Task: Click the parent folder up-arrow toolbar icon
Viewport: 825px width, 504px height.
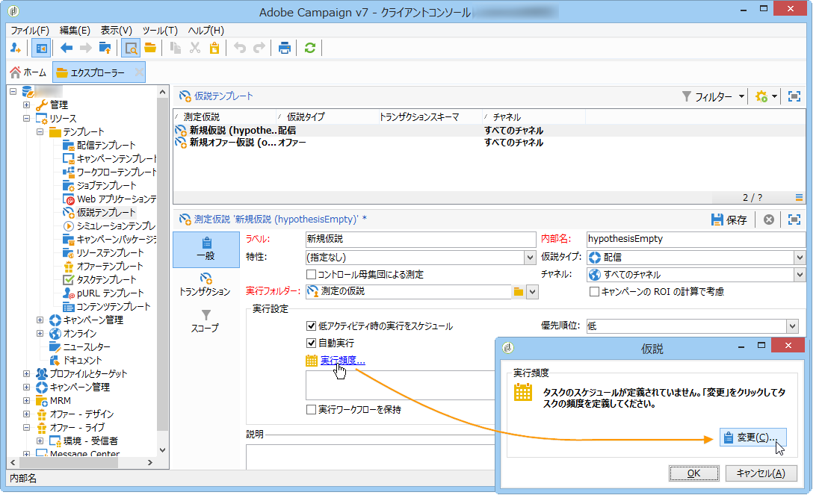Action: 105,49
